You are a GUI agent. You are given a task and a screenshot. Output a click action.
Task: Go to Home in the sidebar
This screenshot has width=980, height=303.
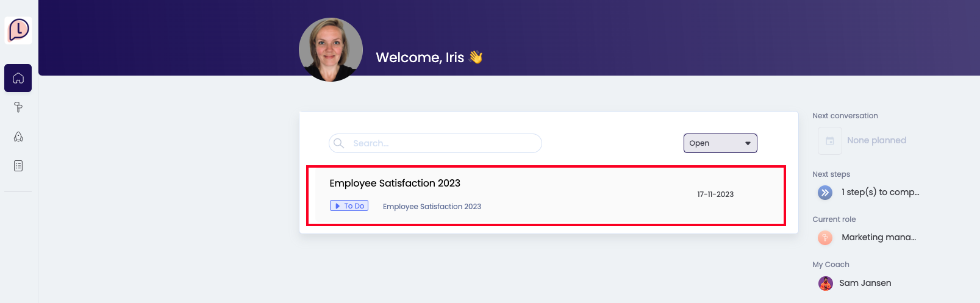18,78
